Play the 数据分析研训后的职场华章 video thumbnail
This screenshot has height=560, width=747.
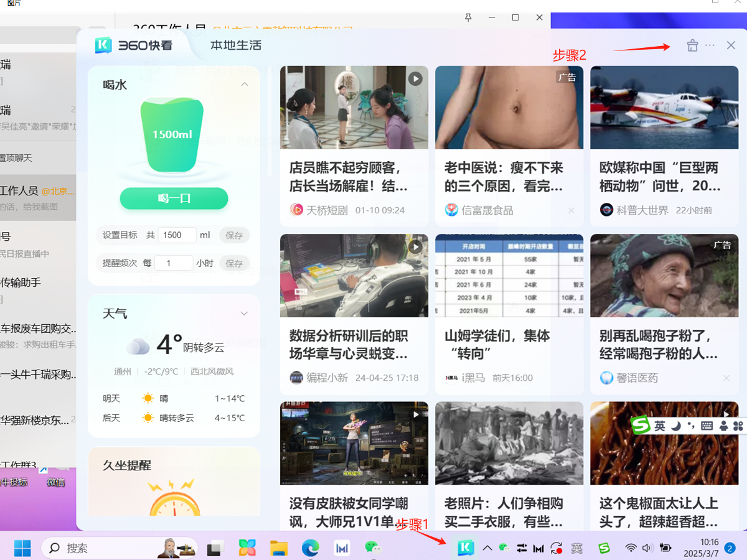354,276
